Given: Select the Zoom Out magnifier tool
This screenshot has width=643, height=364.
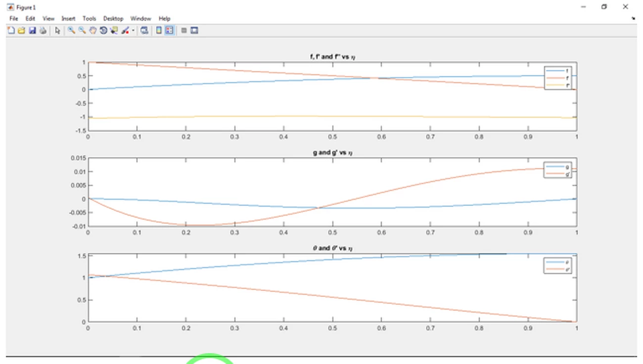Looking at the screenshot, I should click(82, 31).
